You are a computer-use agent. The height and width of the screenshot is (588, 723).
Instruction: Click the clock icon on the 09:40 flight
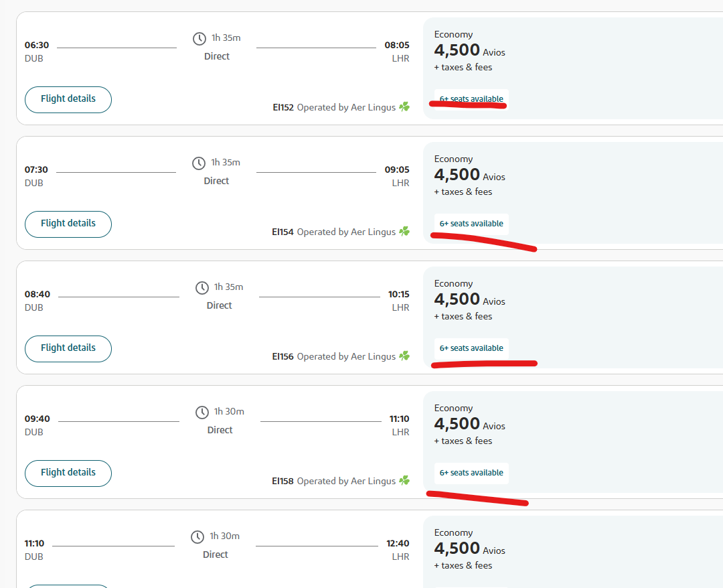point(202,413)
